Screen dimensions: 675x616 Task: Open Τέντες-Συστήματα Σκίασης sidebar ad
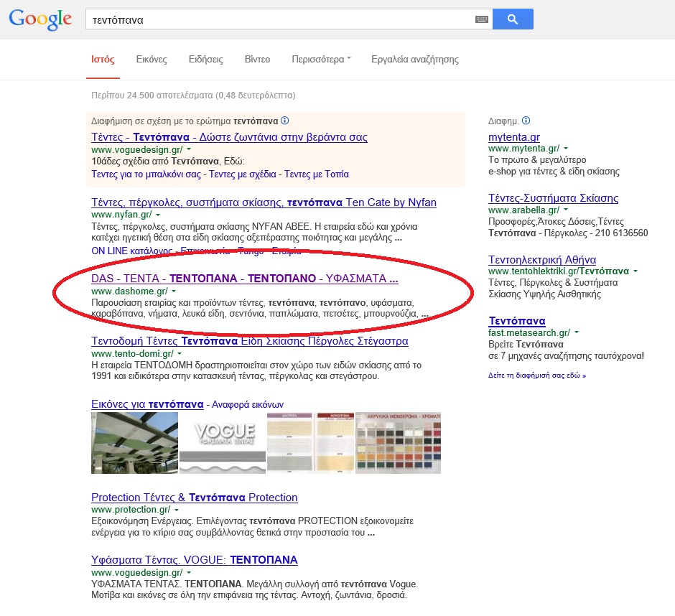click(x=553, y=198)
